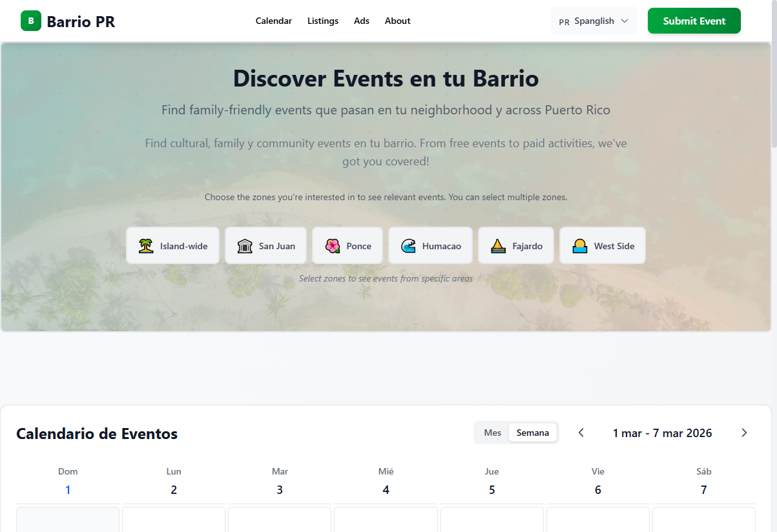Screen dimensions: 777x532
Task: Switch calendar to Mes view
Action: [492, 433]
